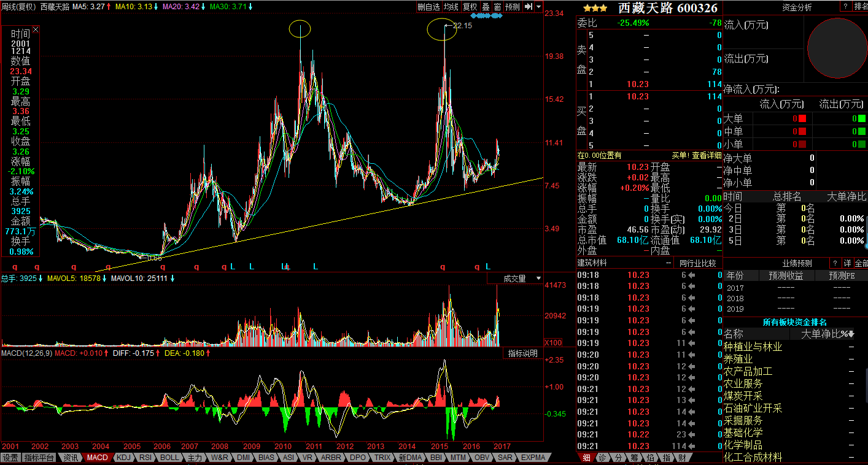
Task: Click the red 小单 inflow color square
Action: [x=802, y=144]
